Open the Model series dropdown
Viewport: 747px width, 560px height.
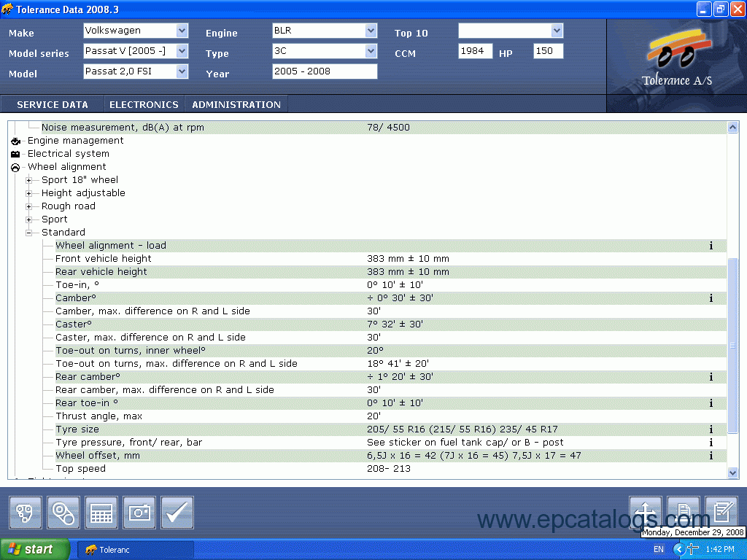(x=182, y=51)
